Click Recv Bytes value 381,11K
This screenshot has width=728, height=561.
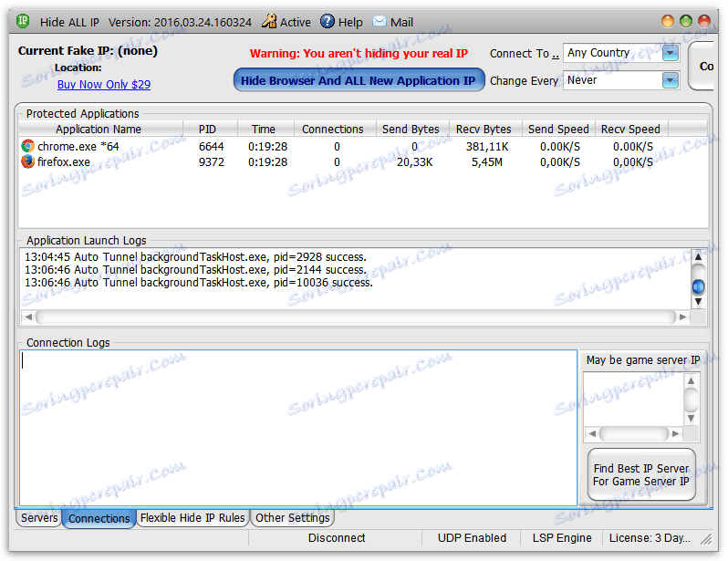coord(487,146)
